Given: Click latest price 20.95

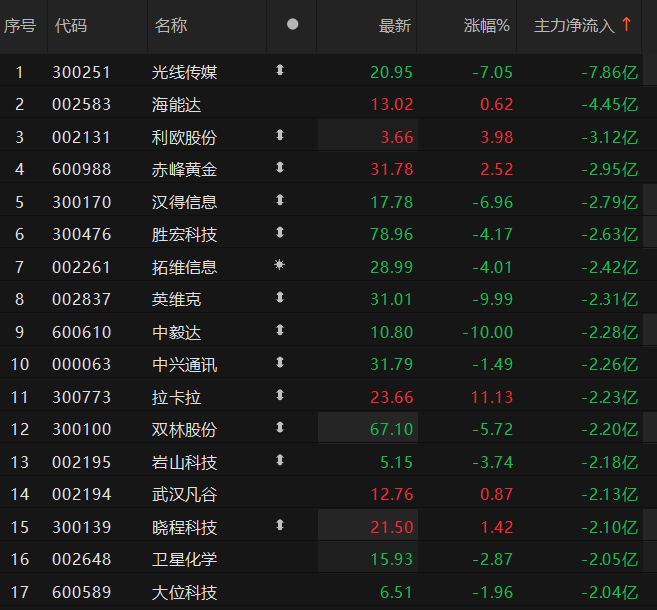Looking at the screenshot, I should [x=391, y=72].
